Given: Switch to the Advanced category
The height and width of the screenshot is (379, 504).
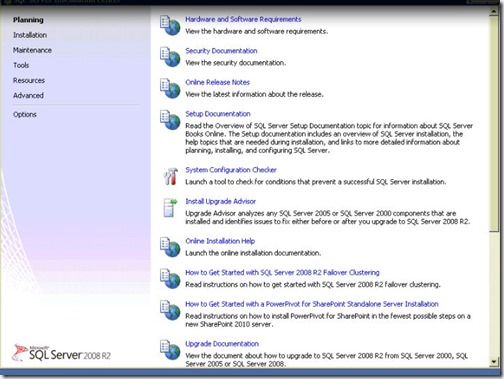Looking at the screenshot, I should pyautogui.click(x=28, y=95).
